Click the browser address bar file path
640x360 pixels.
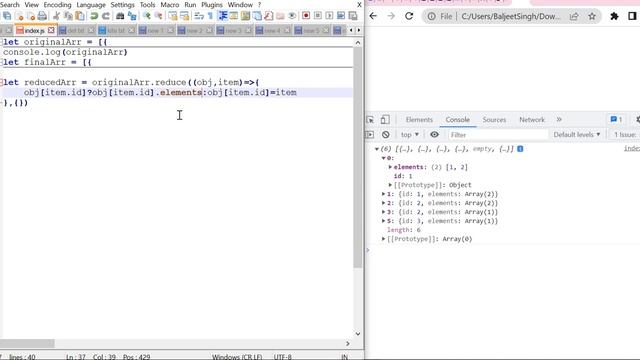[511, 16]
